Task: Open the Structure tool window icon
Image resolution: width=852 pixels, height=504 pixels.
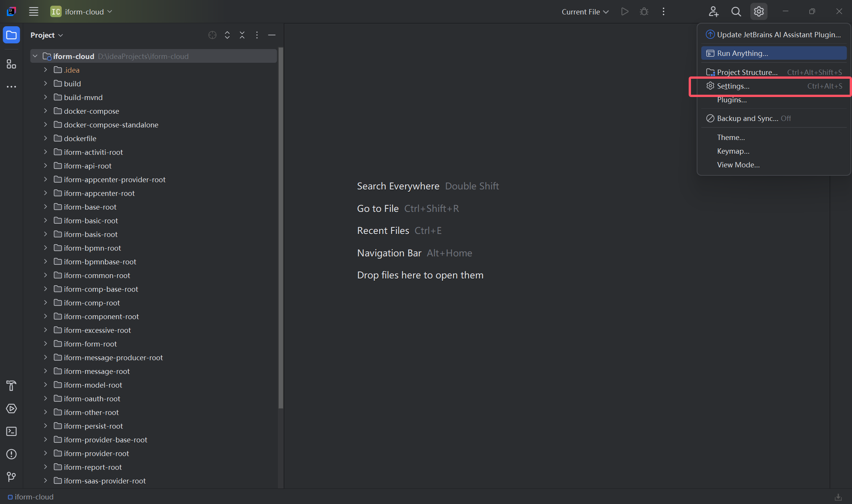Action: 11,64
